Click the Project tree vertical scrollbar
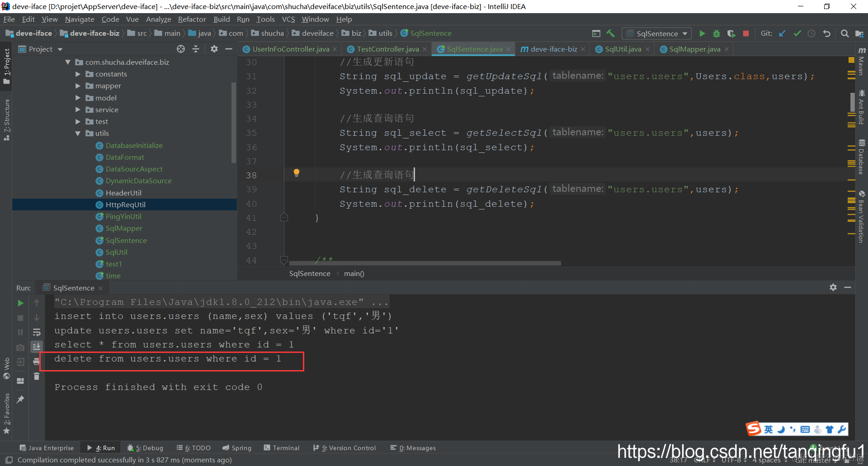This screenshot has height=466, width=868. click(x=234, y=122)
